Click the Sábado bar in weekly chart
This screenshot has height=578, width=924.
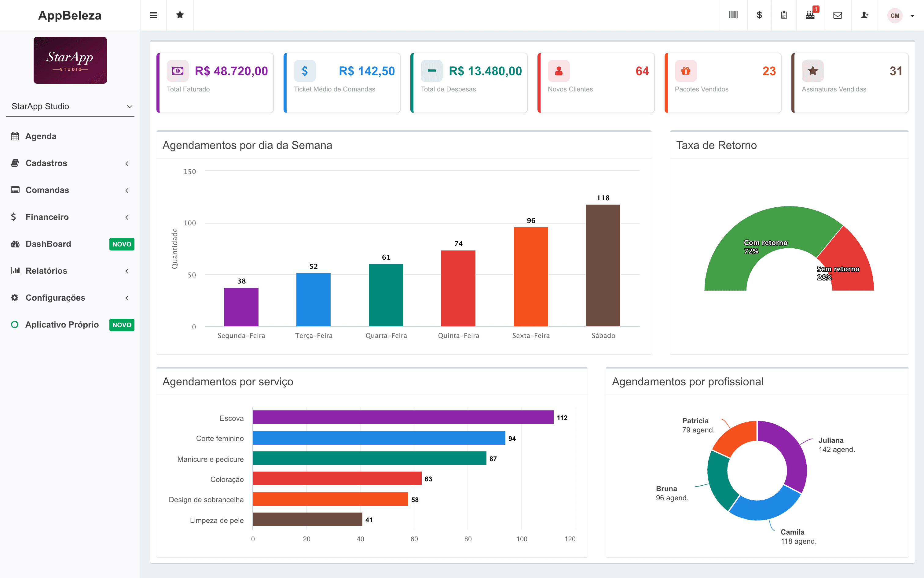click(x=603, y=265)
